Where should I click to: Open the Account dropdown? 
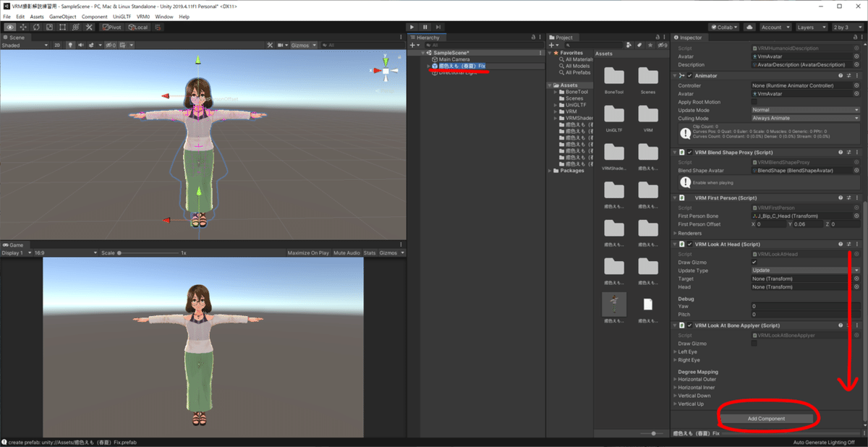click(775, 27)
